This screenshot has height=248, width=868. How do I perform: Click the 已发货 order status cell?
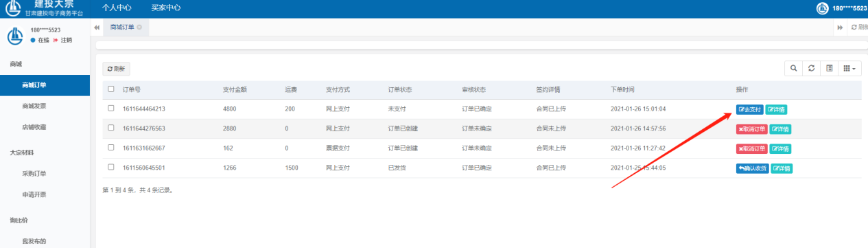tap(398, 168)
